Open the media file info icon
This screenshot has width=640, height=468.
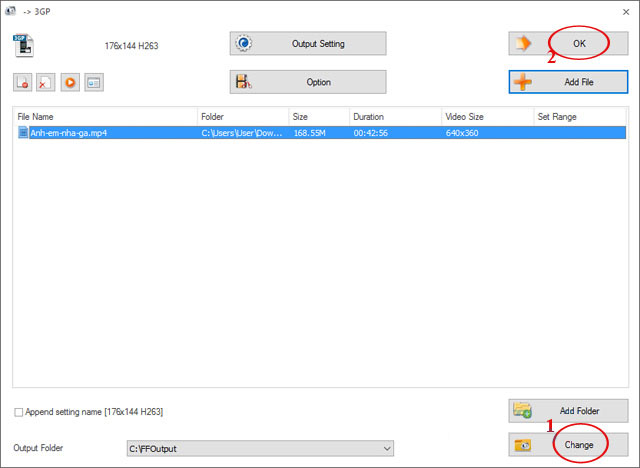click(93, 83)
